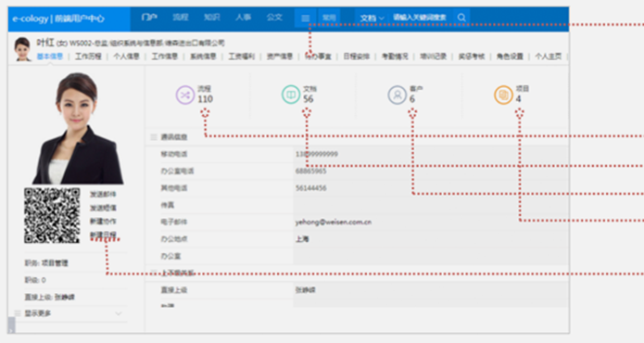Screen dimensions: 644x343
Task: Switch to the 考勤情况 tab
Action: [395, 57]
